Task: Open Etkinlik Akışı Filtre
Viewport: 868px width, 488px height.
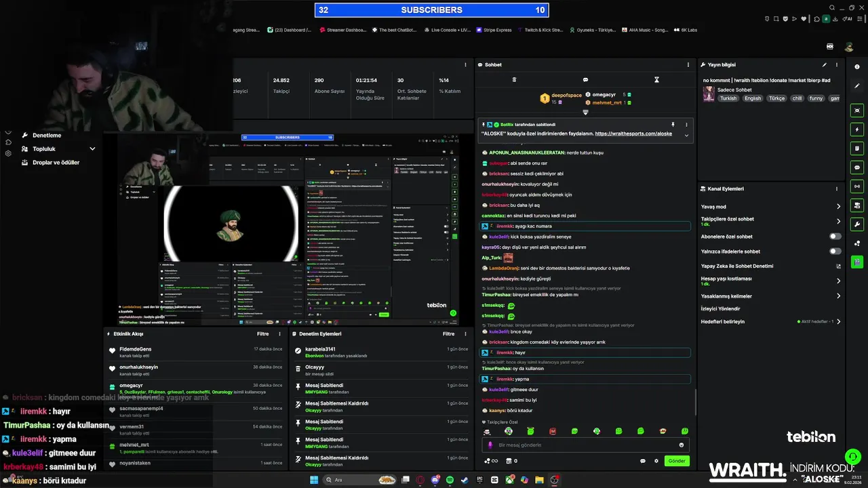Action: pos(262,334)
